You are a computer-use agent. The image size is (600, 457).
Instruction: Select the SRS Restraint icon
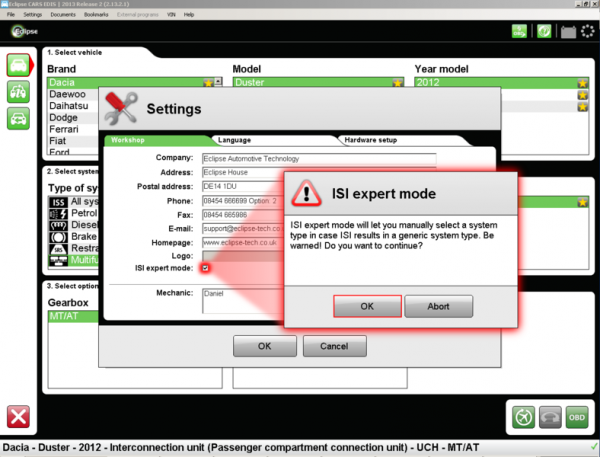[x=58, y=249]
